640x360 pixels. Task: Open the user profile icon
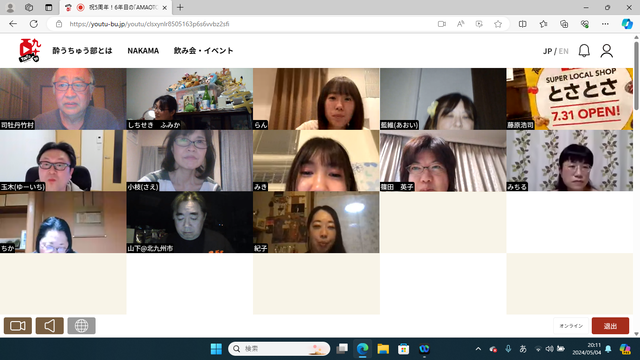coord(607,51)
